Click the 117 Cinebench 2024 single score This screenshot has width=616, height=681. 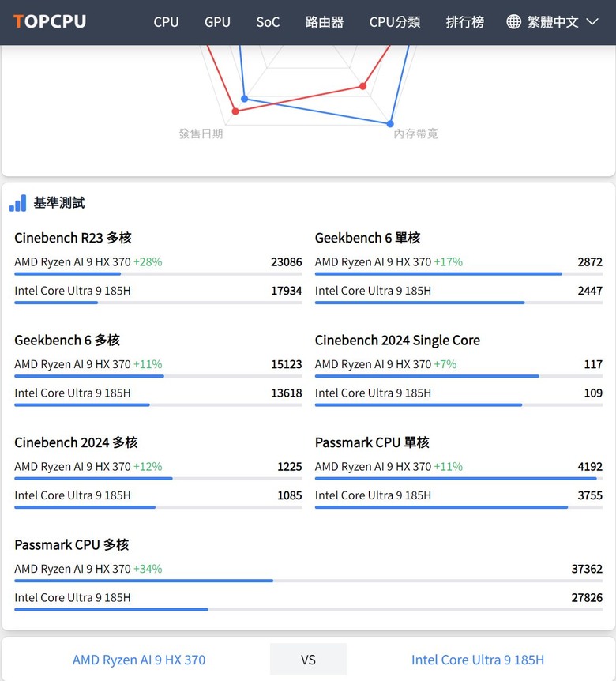[x=593, y=364]
